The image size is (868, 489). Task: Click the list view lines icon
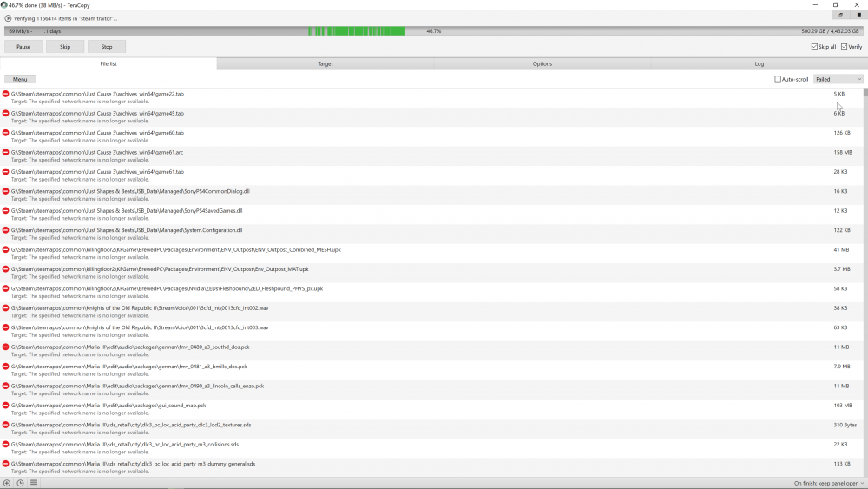[x=34, y=483]
